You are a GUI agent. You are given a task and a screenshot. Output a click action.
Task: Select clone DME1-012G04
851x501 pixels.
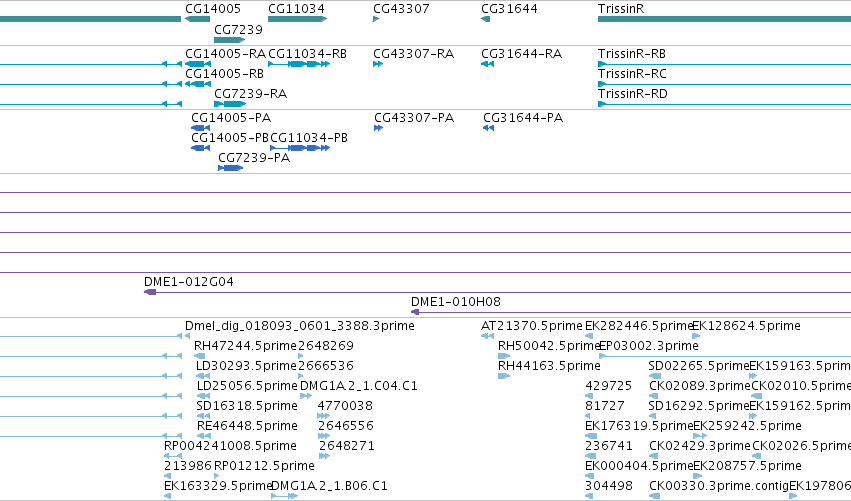[x=189, y=282]
